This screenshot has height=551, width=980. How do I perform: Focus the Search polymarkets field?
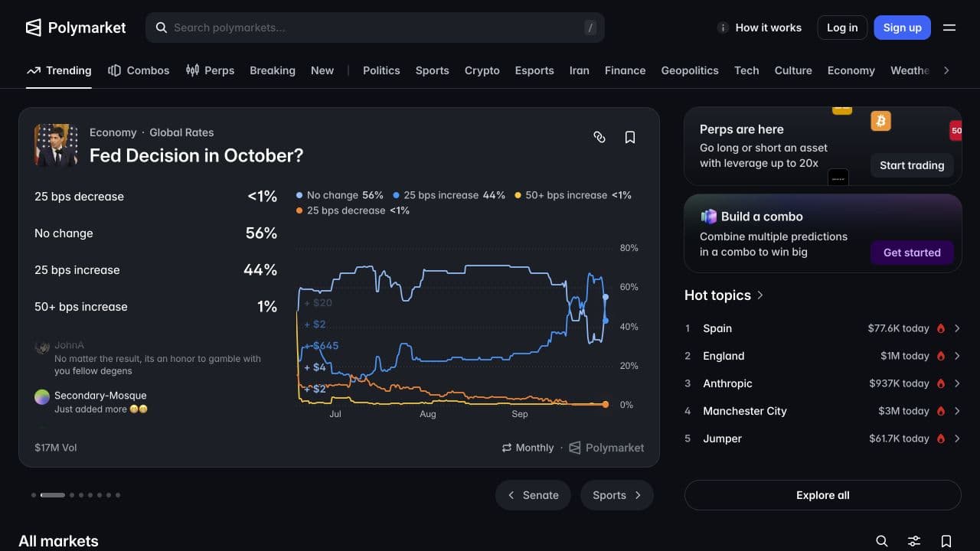coord(375,28)
